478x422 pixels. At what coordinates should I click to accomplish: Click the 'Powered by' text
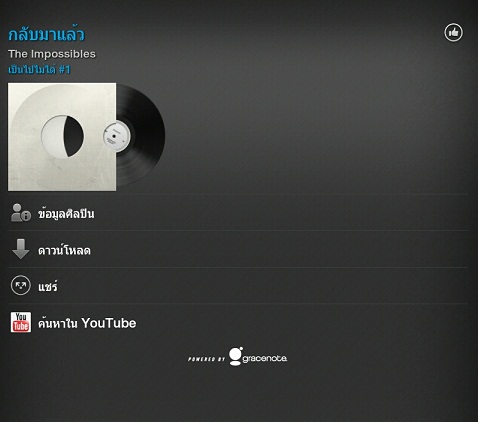[x=207, y=359]
